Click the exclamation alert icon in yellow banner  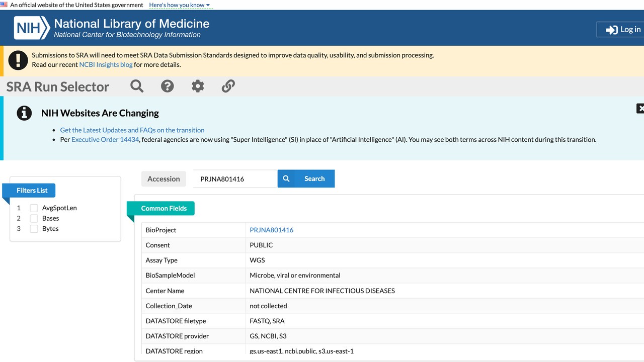tap(19, 60)
